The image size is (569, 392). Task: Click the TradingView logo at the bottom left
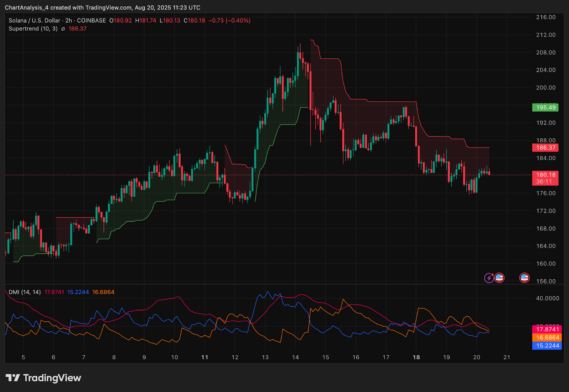43,378
